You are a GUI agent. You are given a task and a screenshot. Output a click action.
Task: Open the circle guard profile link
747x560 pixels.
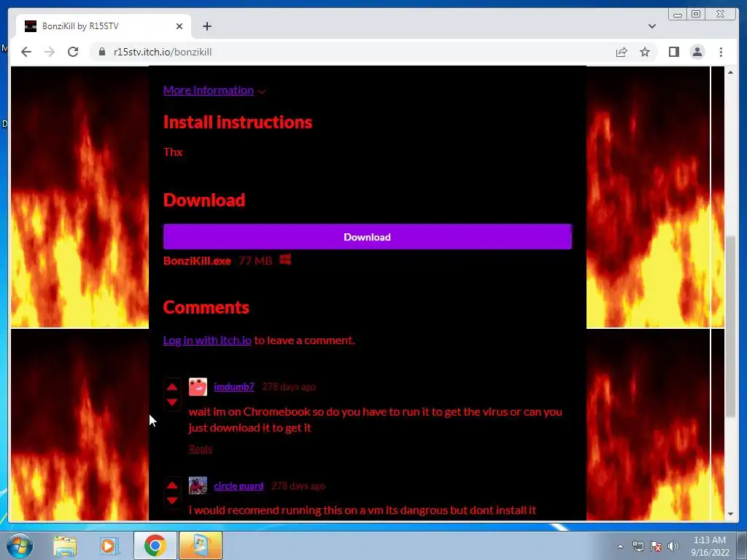(239, 486)
